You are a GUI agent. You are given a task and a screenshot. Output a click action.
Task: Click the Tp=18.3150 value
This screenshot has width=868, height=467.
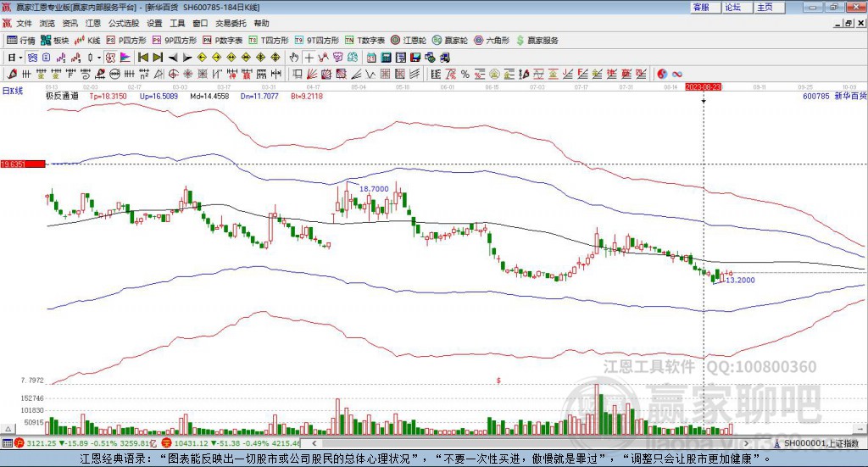tap(108, 97)
